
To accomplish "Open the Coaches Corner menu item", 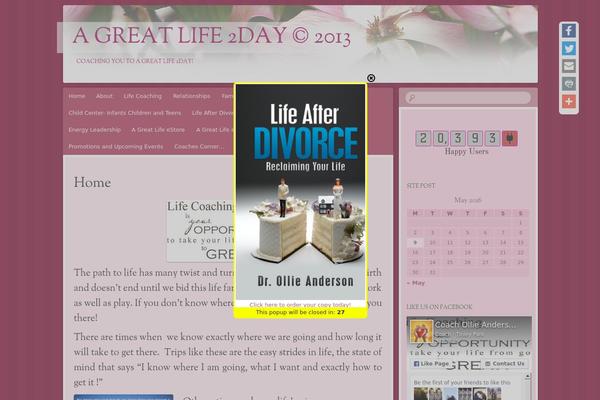I will point(199,147).
